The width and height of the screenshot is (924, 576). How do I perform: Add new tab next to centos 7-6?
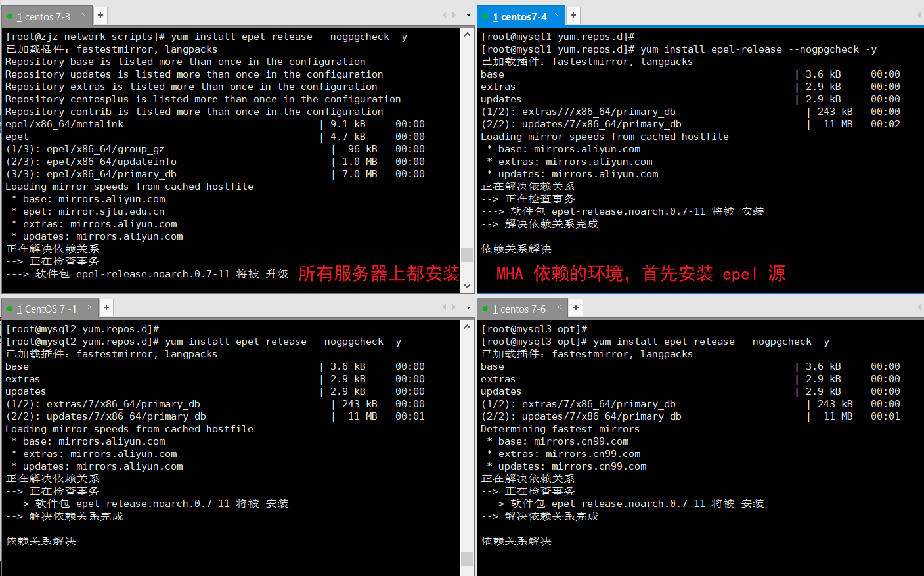(x=576, y=307)
